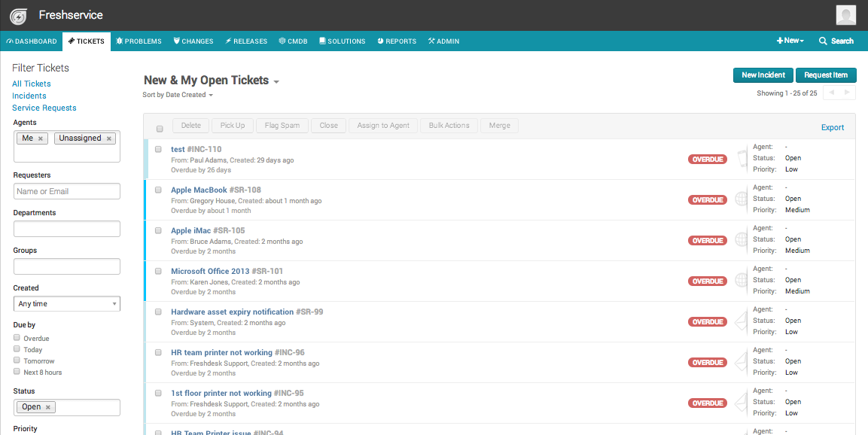This screenshot has width=868, height=435.
Task: Click the Search magnifier icon
Action: click(x=823, y=41)
